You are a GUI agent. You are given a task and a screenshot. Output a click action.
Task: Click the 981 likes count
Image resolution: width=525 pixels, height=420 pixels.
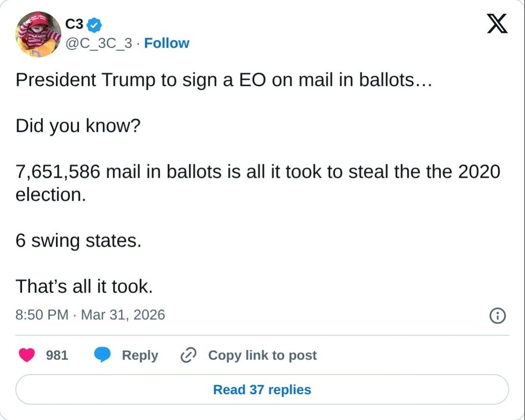click(57, 355)
